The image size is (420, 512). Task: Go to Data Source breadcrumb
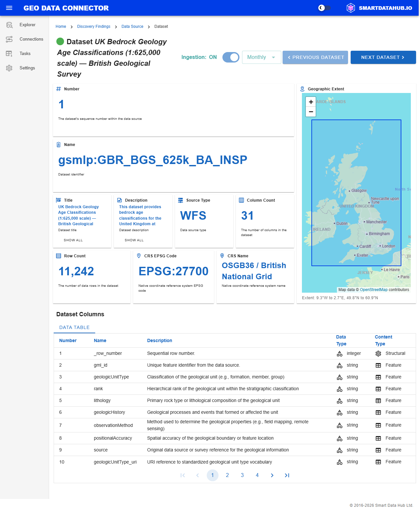pos(132,27)
